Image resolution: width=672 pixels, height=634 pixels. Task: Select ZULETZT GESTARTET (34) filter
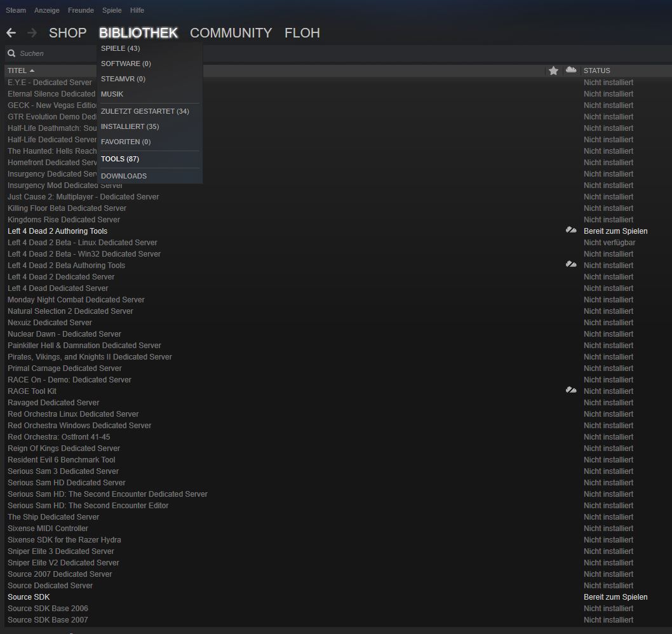[145, 111]
